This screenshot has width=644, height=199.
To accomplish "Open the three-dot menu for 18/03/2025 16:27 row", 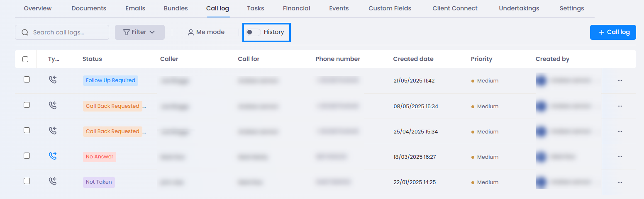I will (620, 157).
